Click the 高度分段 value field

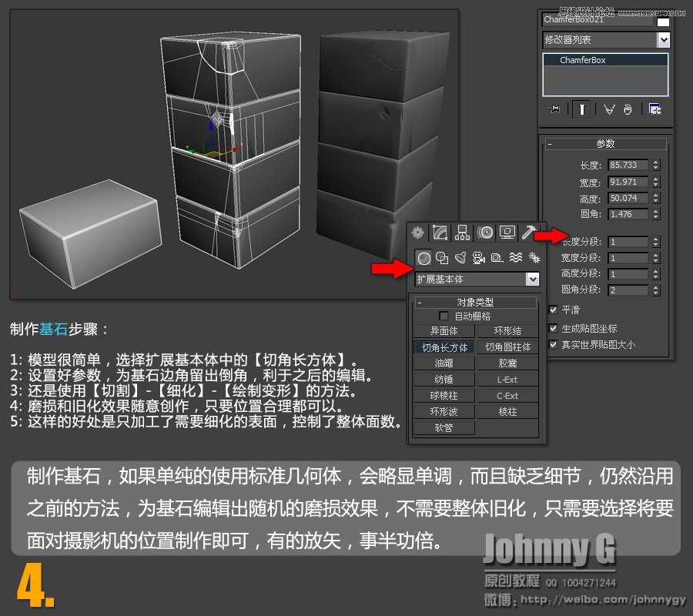point(628,274)
